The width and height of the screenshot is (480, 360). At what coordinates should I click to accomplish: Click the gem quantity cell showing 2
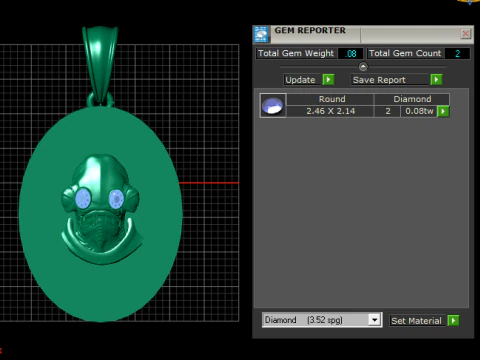pyautogui.click(x=388, y=111)
